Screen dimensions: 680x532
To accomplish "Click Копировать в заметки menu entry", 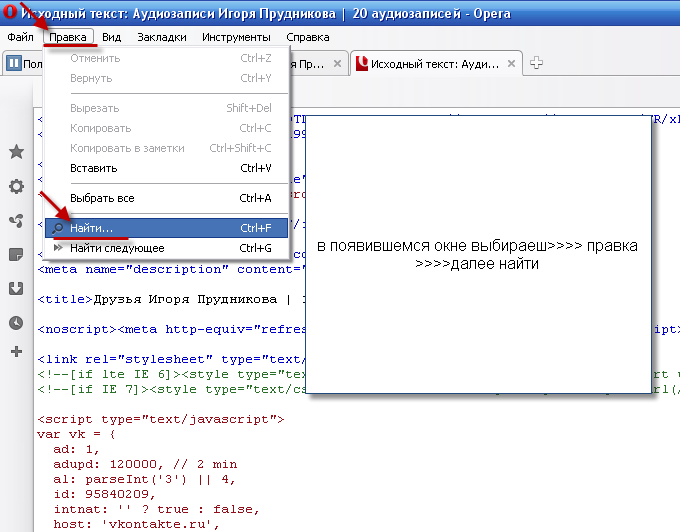I will click(166, 148).
